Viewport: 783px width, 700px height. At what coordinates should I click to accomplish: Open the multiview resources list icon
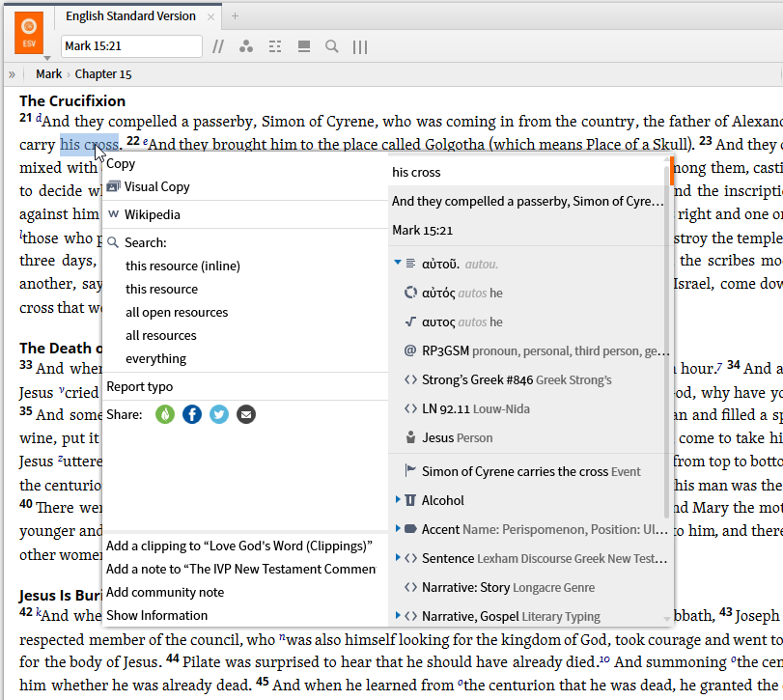(274, 47)
